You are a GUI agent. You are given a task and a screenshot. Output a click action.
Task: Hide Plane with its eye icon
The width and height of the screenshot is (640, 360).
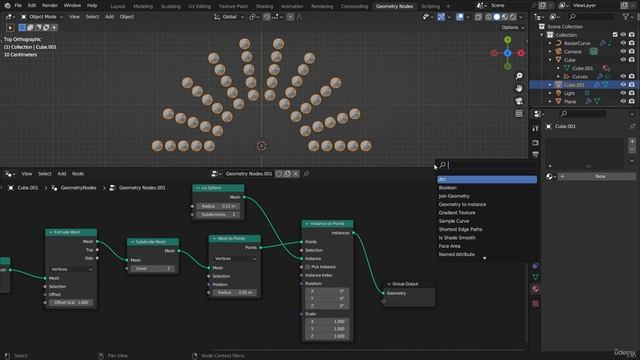coord(623,101)
